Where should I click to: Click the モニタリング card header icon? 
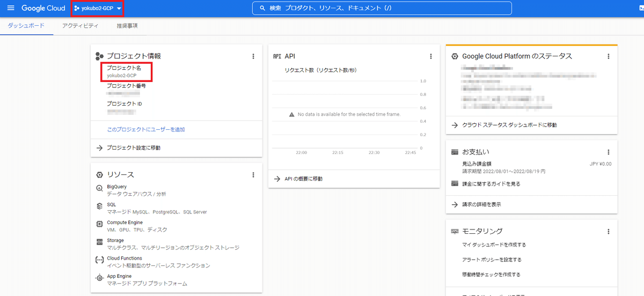pos(455,231)
